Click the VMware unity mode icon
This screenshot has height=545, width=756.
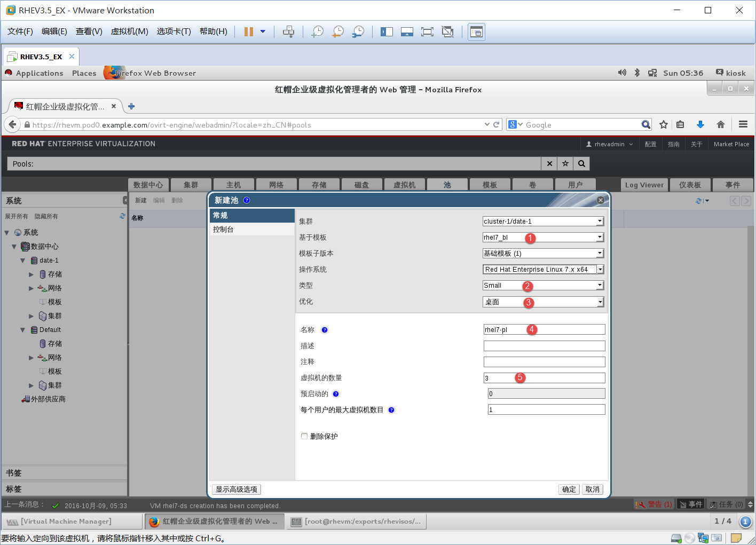coord(448,31)
